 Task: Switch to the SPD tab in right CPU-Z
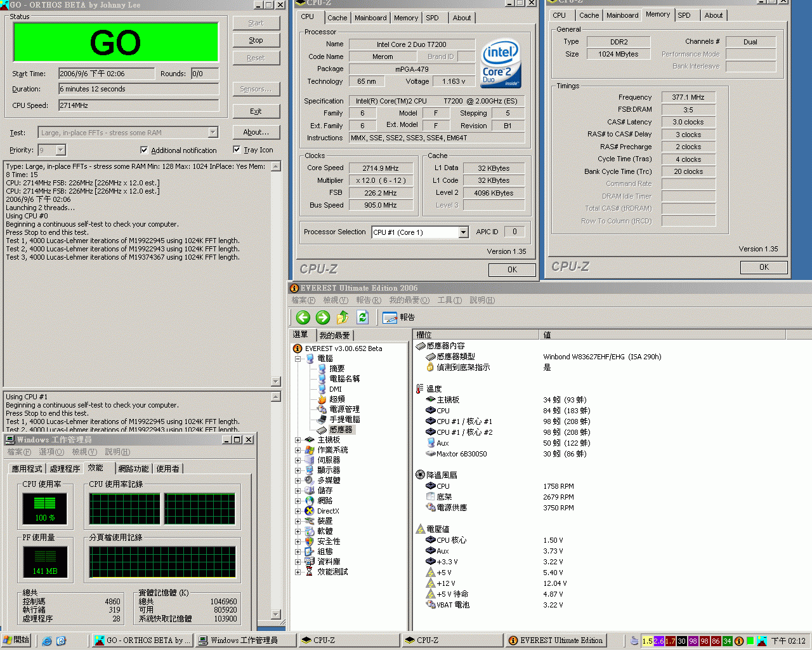684,15
